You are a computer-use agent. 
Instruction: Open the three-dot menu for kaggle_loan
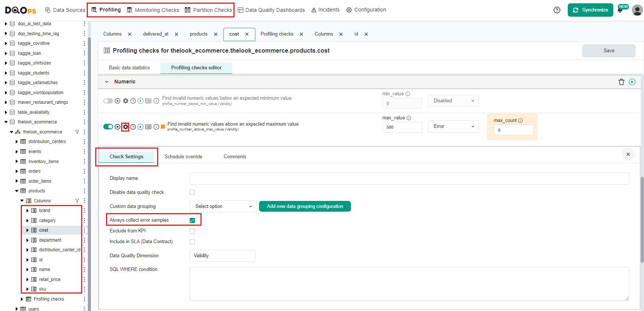point(84,53)
